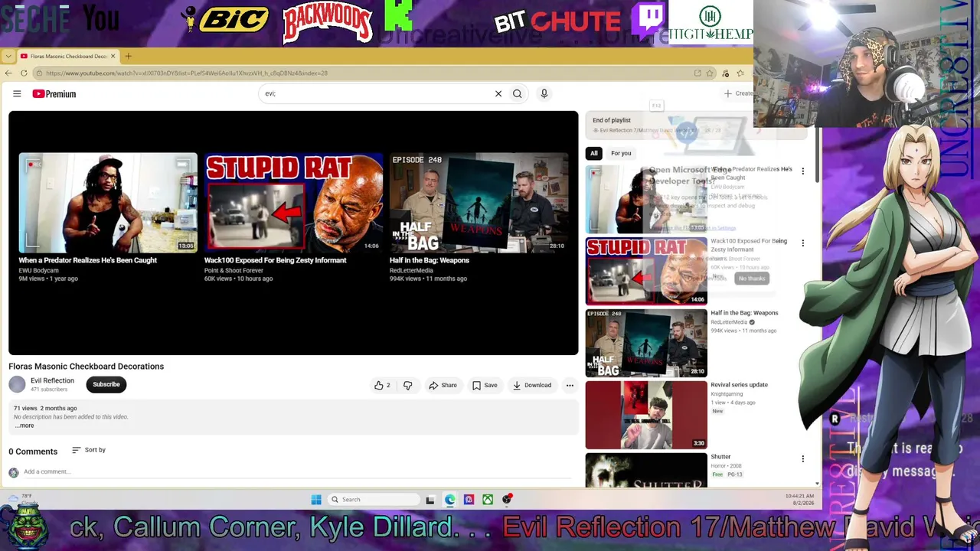Image resolution: width=980 pixels, height=551 pixels.
Task: Dislike the current video
Action: tap(407, 385)
